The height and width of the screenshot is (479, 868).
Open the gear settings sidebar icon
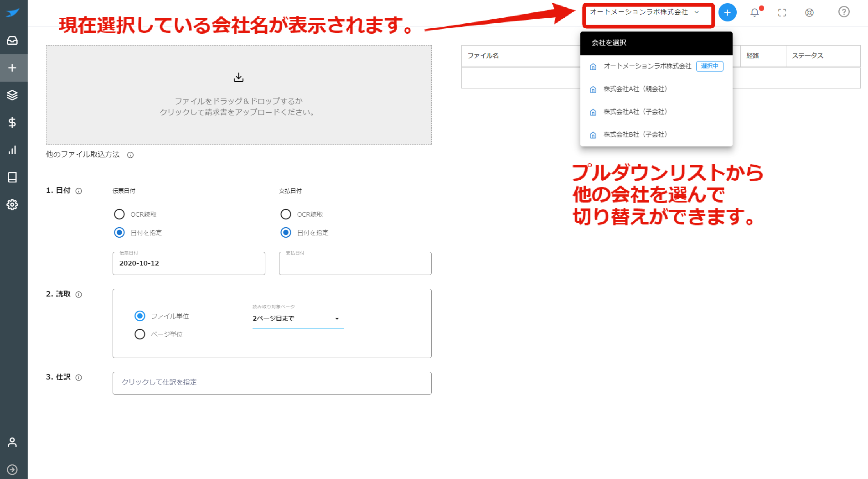click(12, 204)
